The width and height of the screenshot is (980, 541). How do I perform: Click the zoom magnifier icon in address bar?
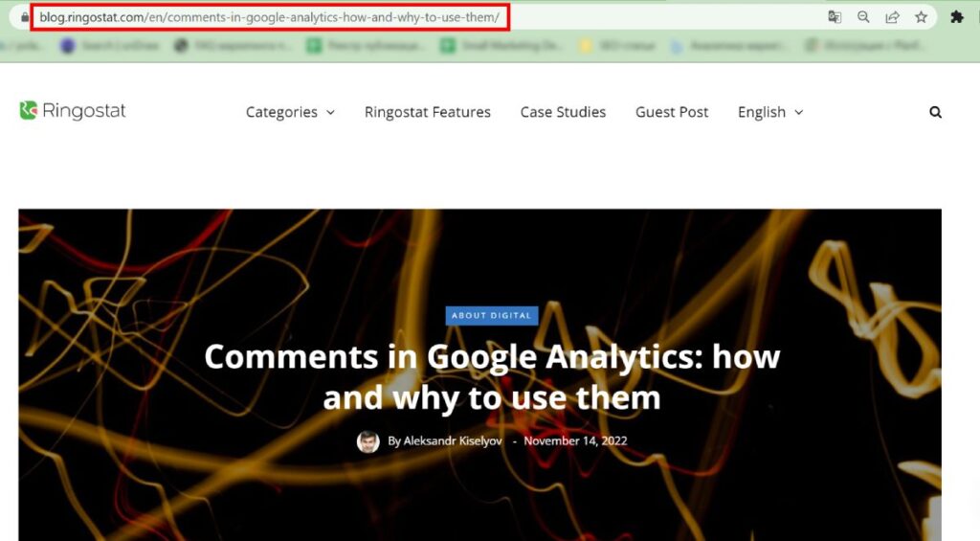863,17
